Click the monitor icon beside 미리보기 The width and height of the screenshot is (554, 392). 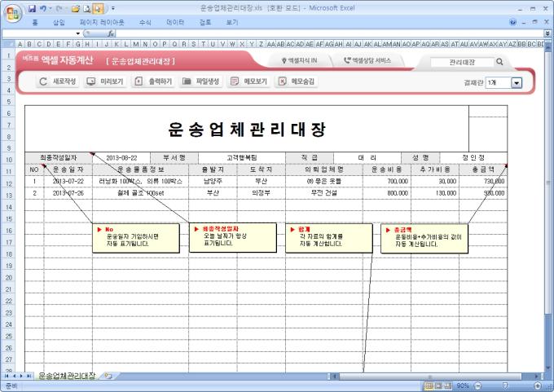(91, 81)
